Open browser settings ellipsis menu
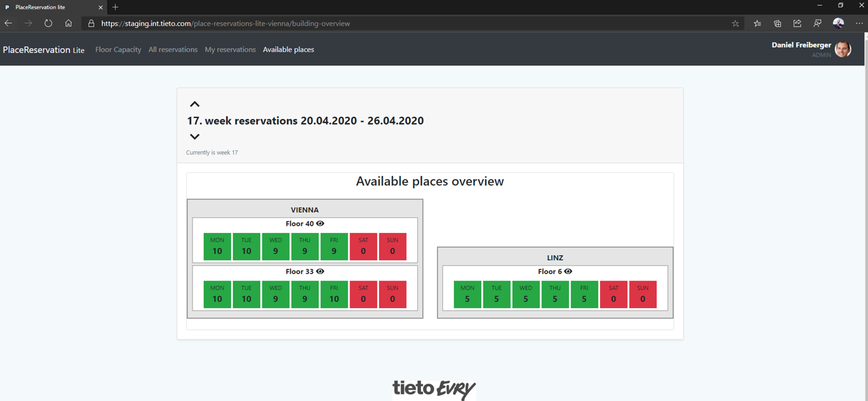This screenshot has height=401, width=868. pos(858,23)
